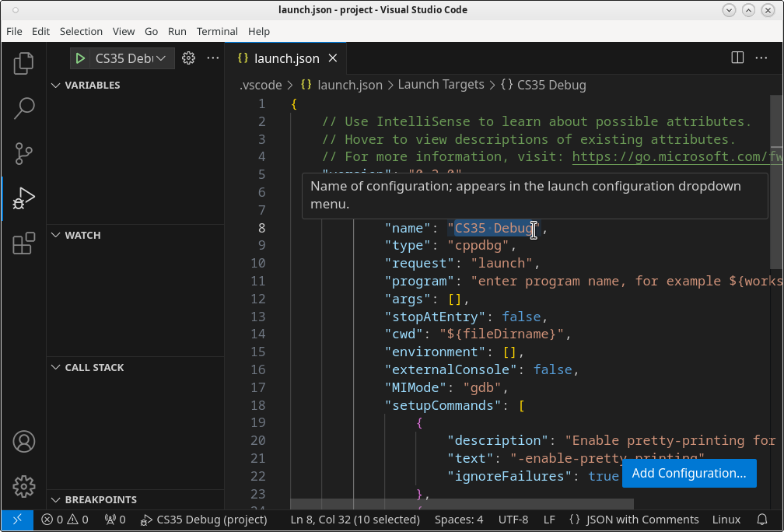The image size is (784, 532).
Task: Click the true value of ignoreFailures
Action: click(604, 476)
